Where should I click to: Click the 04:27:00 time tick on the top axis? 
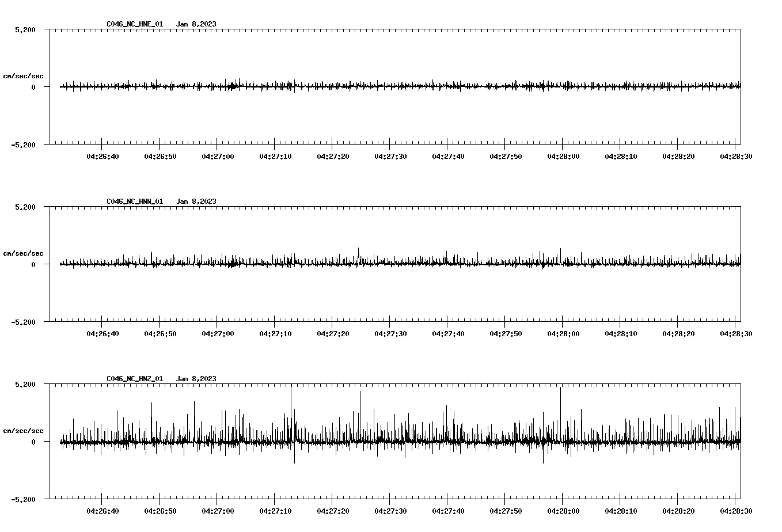point(218,154)
